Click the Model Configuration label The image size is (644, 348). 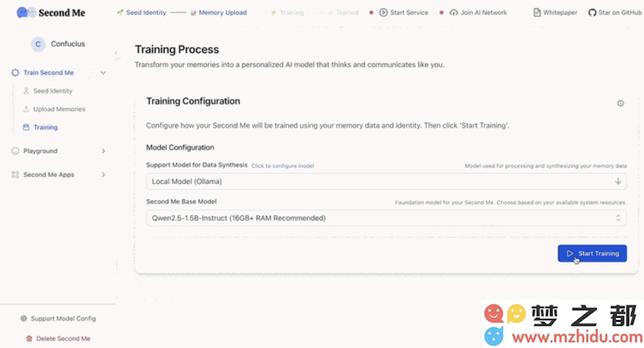point(180,147)
